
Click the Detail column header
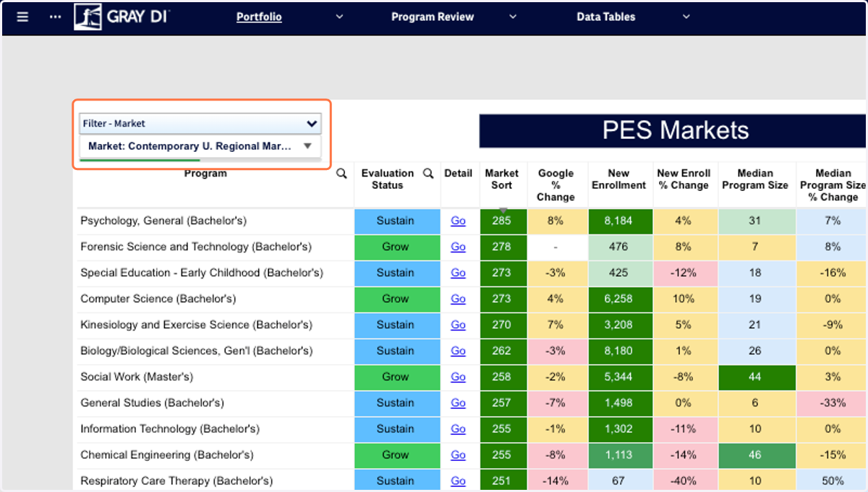tap(458, 174)
